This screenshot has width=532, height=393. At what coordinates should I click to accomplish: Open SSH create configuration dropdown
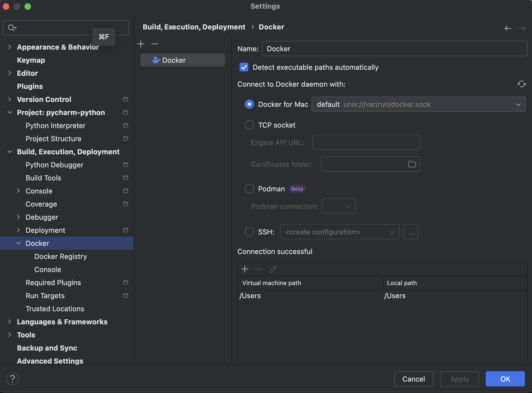(340, 232)
